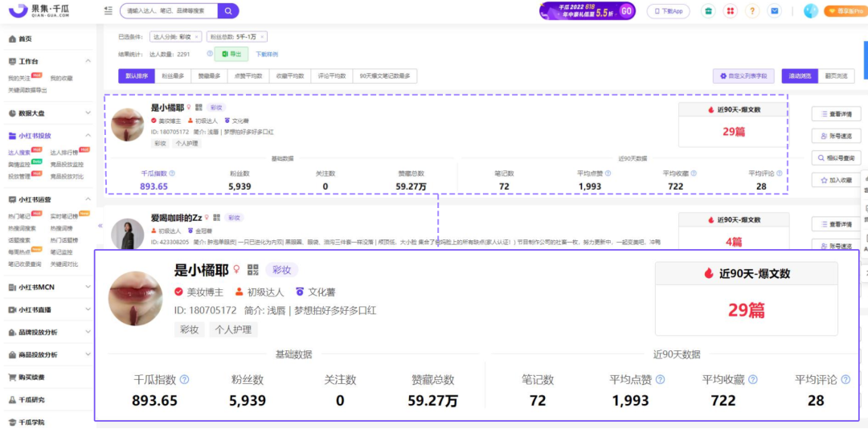868x429 pixels.
Task: Click the double-arrow sidebar collapse handle
Action: coord(100,225)
